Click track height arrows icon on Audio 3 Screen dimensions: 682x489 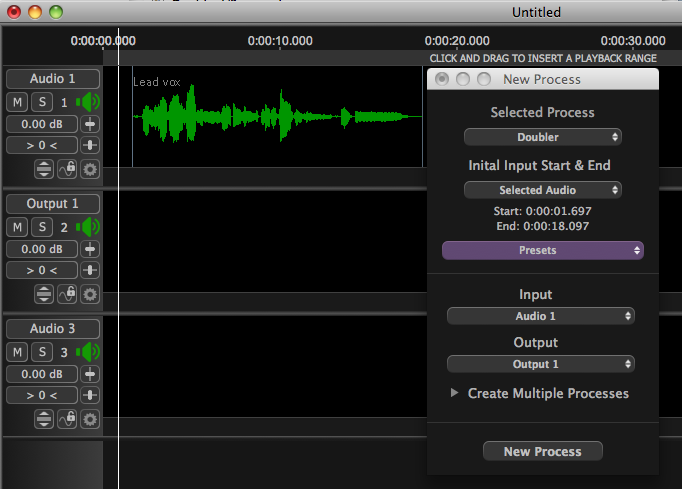[44, 419]
